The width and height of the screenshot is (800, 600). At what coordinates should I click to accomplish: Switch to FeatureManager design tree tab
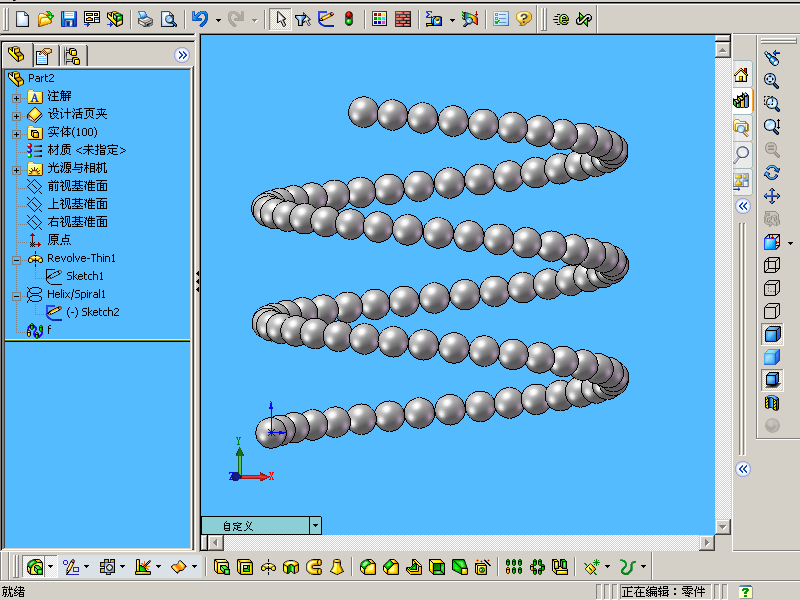(x=17, y=55)
